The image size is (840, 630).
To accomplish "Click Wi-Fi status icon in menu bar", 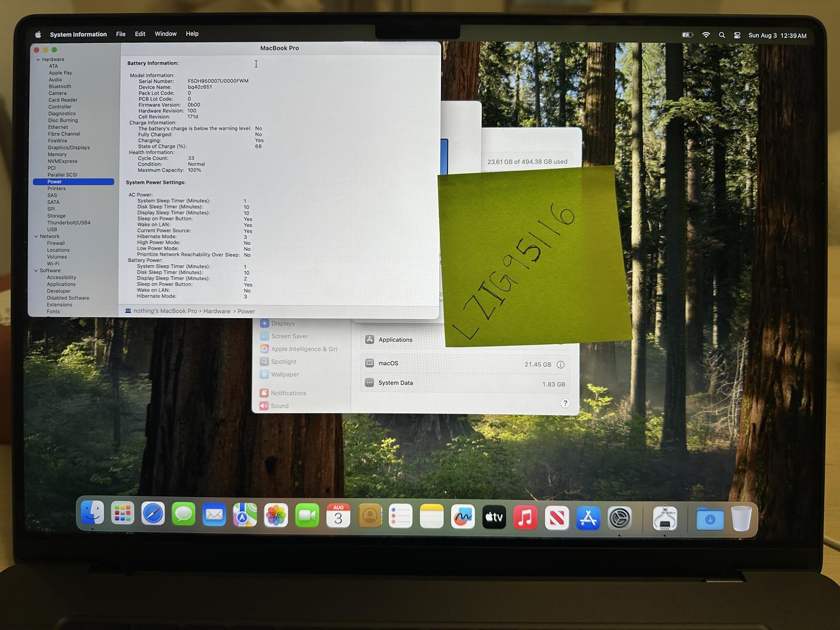I will [x=706, y=35].
